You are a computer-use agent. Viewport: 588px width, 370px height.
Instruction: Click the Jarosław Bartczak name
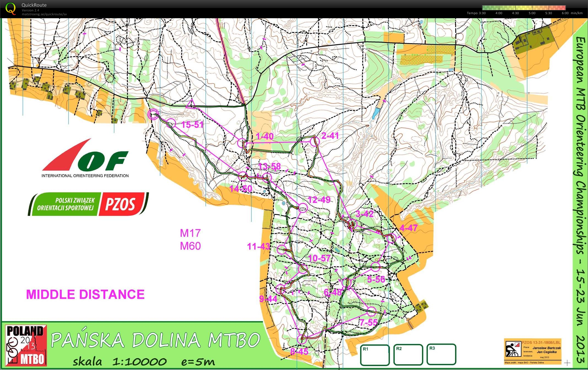[547, 348]
